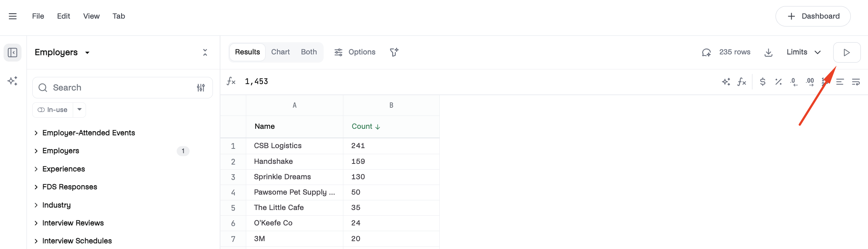Open search filter settings sliders icon
Viewport: 868px width, 249px height.
(x=201, y=88)
